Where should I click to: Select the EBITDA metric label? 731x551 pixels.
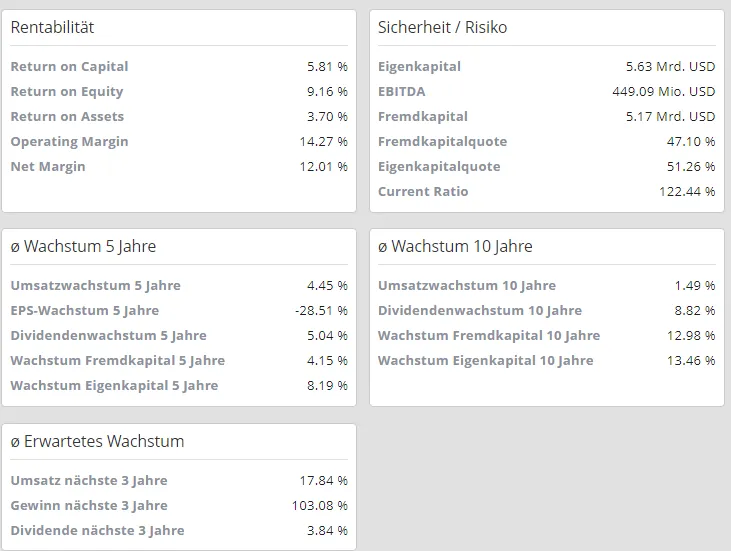point(401,91)
